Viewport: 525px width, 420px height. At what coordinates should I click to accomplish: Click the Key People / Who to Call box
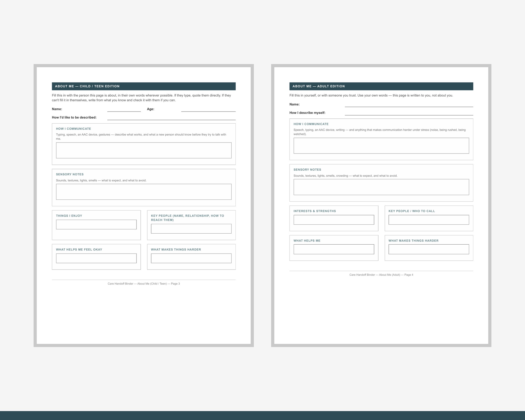[429, 220]
